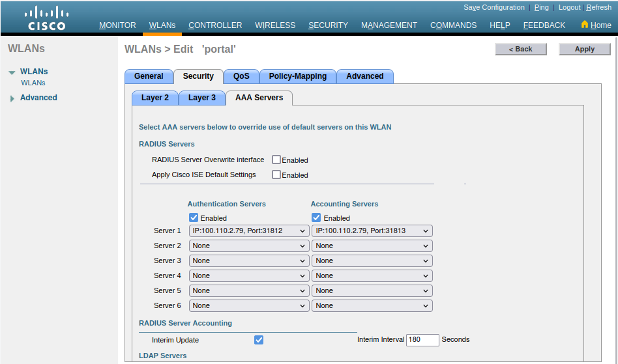Click the Apply button

click(x=584, y=49)
